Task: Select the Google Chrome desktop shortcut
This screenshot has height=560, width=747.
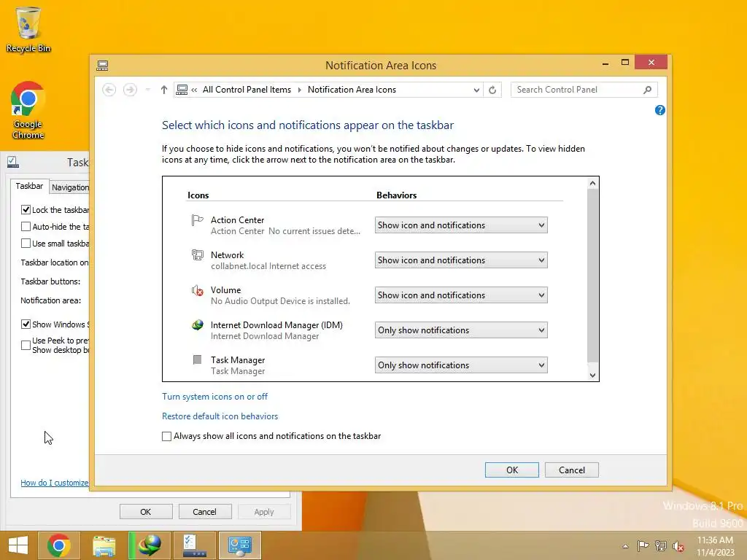Action: click(x=28, y=111)
